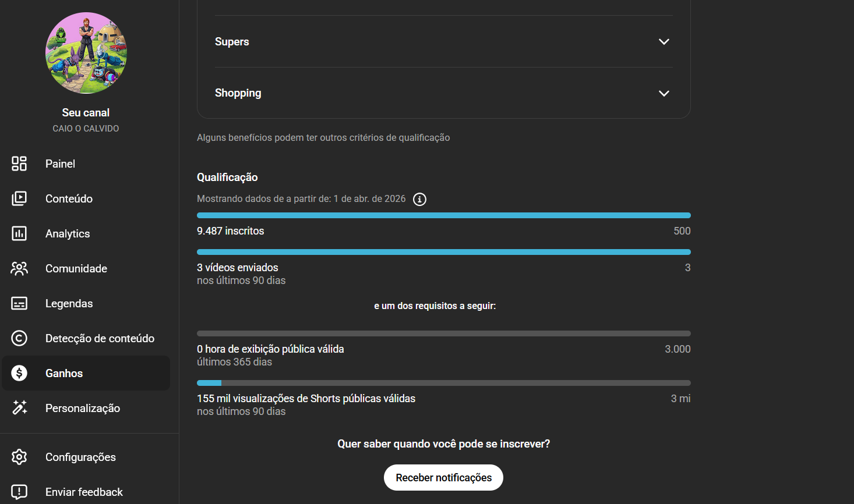
Task: Open the Personalização magic wand icon
Action: point(19,408)
